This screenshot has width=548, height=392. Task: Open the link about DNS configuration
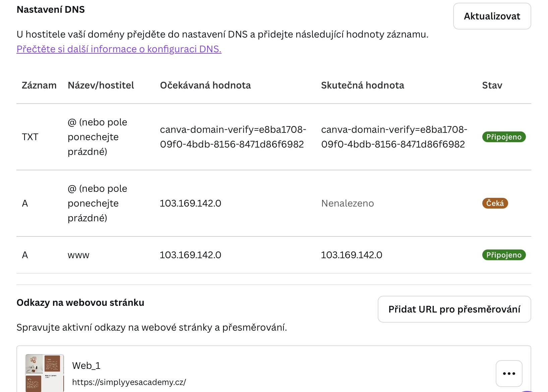coord(119,49)
